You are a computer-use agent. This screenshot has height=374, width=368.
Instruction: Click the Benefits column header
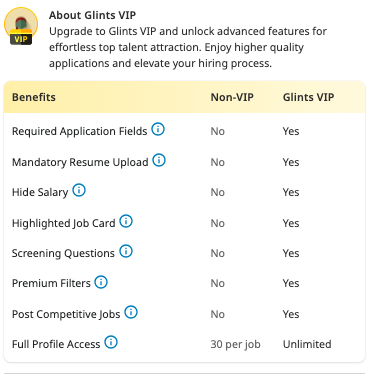[34, 97]
